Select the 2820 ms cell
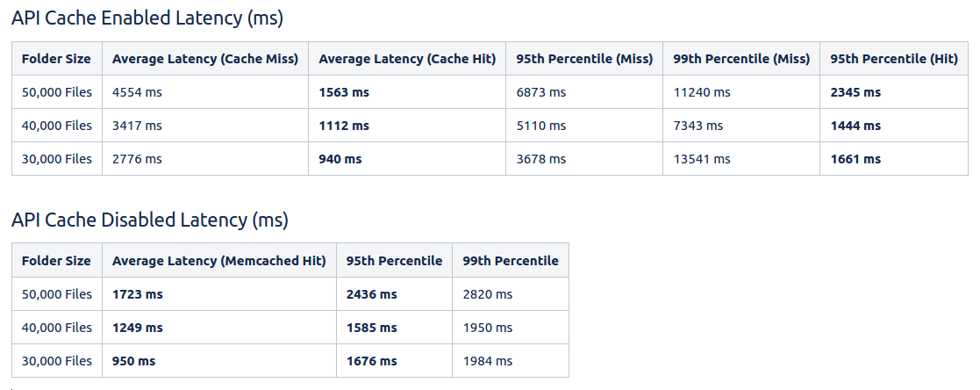The width and height of the screenshot is (980, 390). 488,294
